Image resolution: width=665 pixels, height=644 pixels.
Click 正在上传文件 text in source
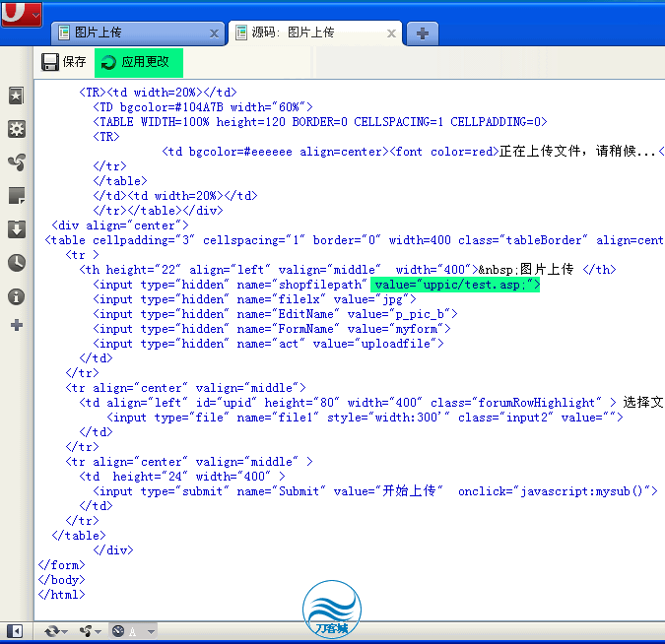point(540,152)
